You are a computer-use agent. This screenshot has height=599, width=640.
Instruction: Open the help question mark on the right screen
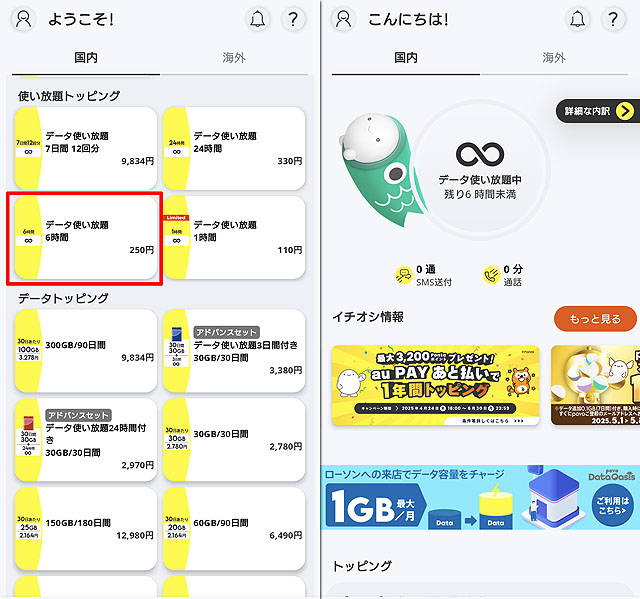[613, 19]
